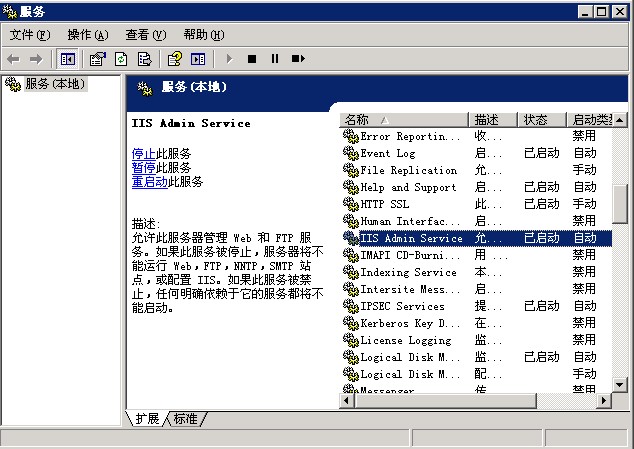Click gear icon of IMAPI CD-Burning
This screenshot has width=634, height=449.
coord(351,255)
